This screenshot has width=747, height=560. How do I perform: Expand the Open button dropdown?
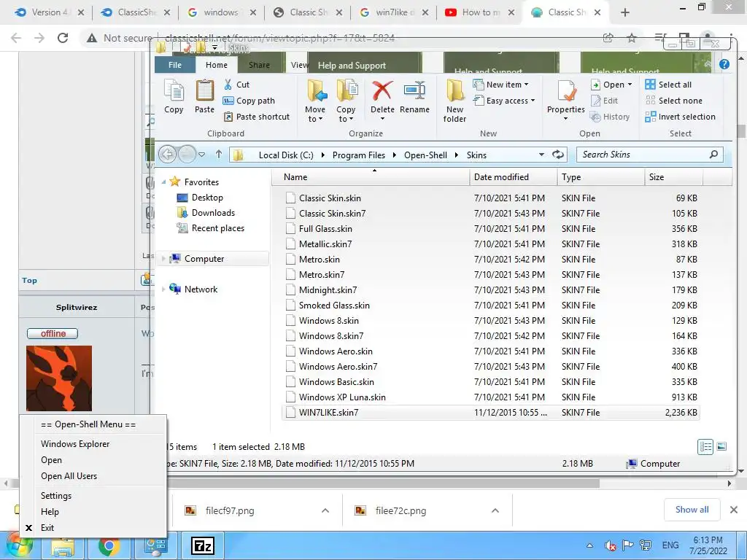click(x=630, y=85)
